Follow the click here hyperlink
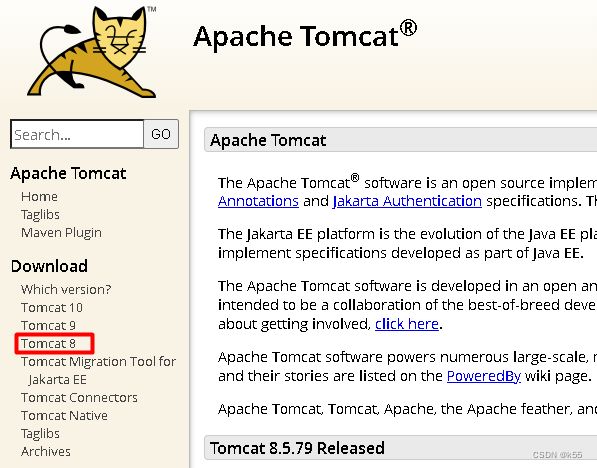Viewport: 597px width, 468px height. [x=407, y=324]
